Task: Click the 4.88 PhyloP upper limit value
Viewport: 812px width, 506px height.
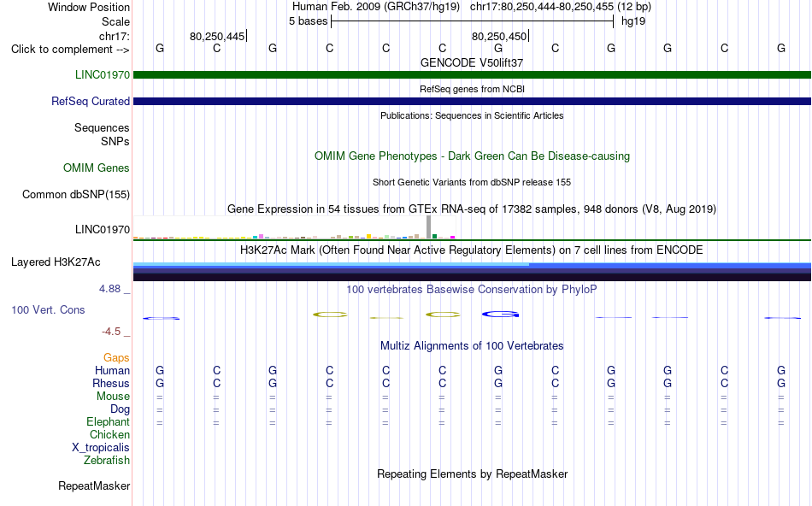Action: click(x=109, y=289)
